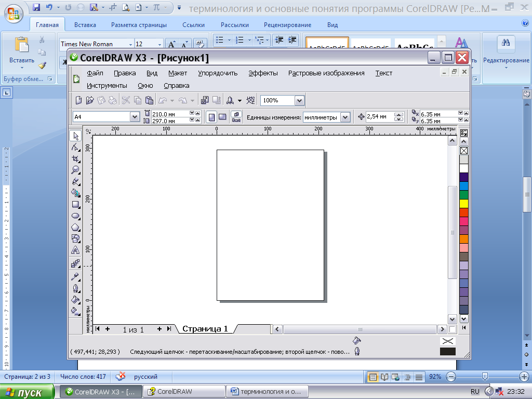Click the Copy icon in CorelDRAW toolbar
Image resolution: width=532 pixels, height=399 pixels.
coord(137,100)
